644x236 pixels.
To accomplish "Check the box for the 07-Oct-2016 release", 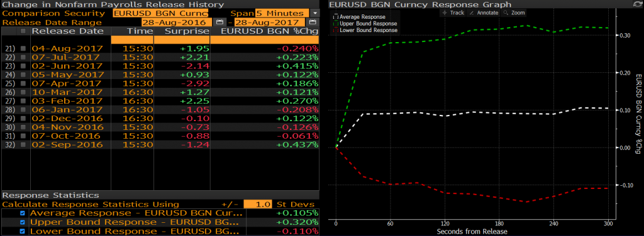I will tap(23, 136).
